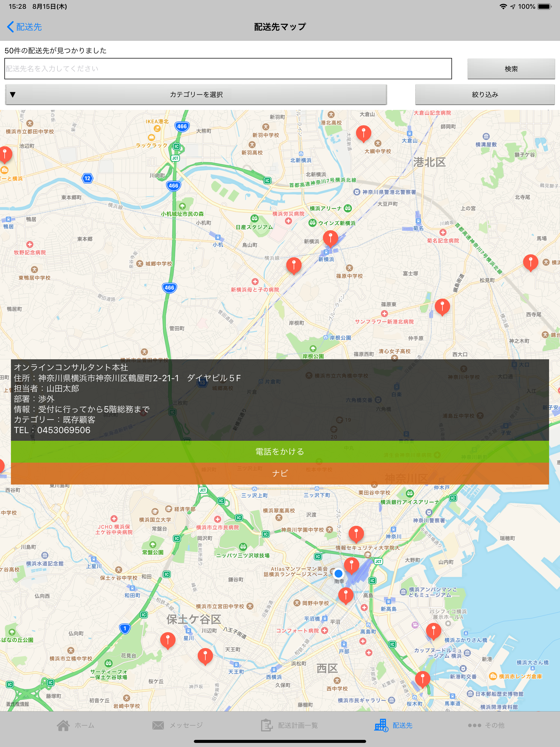
Task: Tap the TEL：0453069506 phone number text
Action: pyautogui.click(x=52, y=430)
